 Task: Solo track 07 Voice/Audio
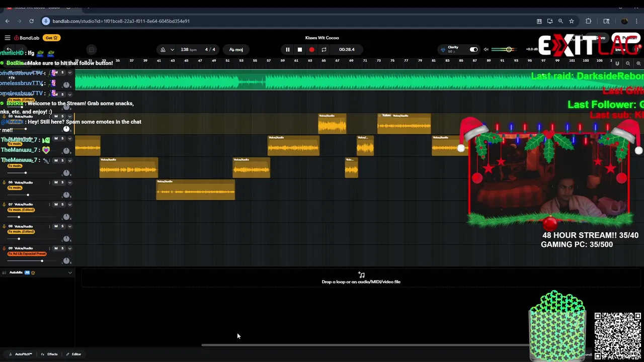pyautogui.click(x=62, y=205)
